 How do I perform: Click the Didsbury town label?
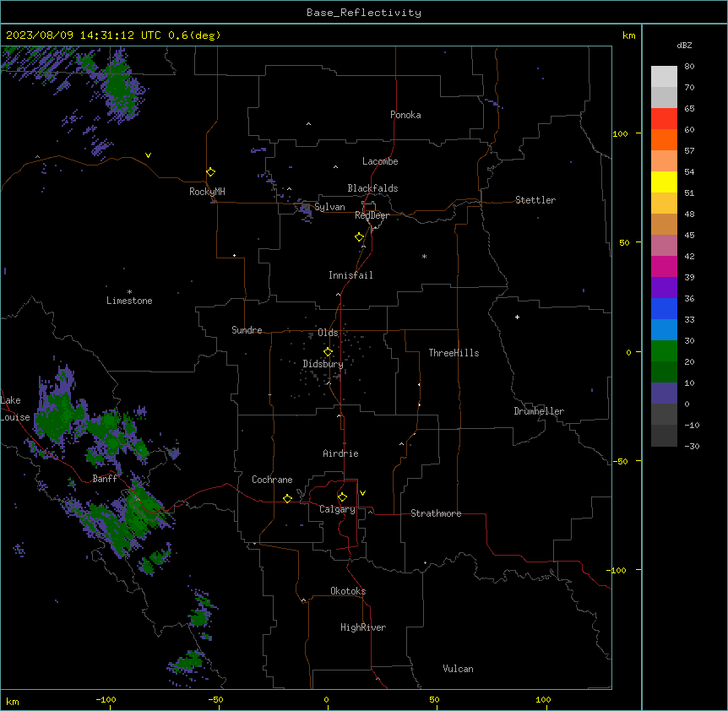323,364
